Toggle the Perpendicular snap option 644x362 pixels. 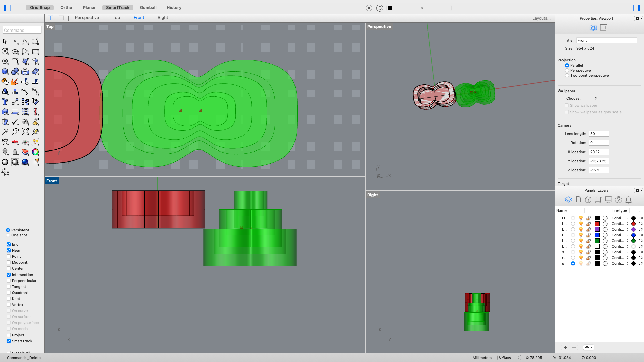[9, 280]
